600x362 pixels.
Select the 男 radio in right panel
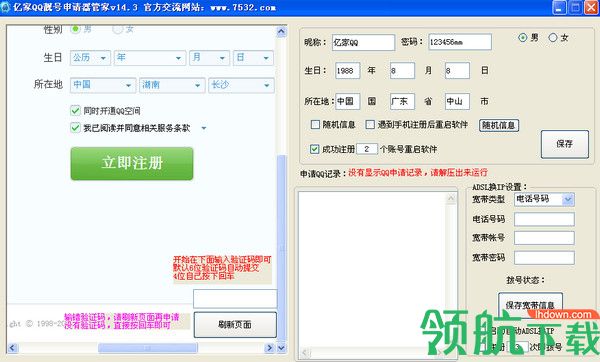[522, 38]
